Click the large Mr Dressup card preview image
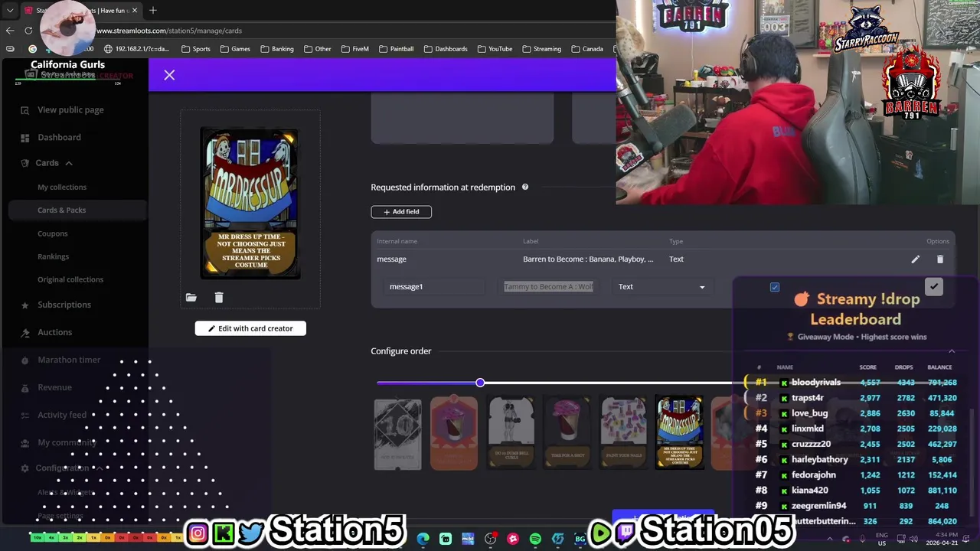Screen dimensions: 980x551 (x=250, y=203)
